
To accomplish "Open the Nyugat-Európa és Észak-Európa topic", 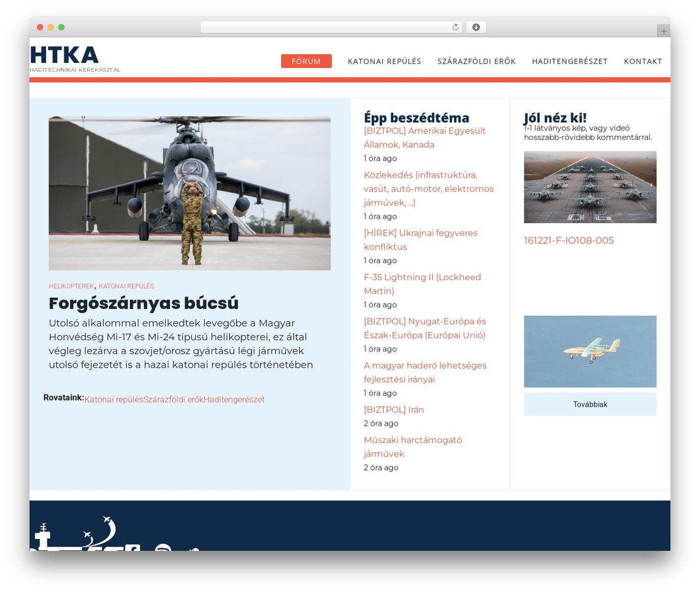I will (425, 328).
